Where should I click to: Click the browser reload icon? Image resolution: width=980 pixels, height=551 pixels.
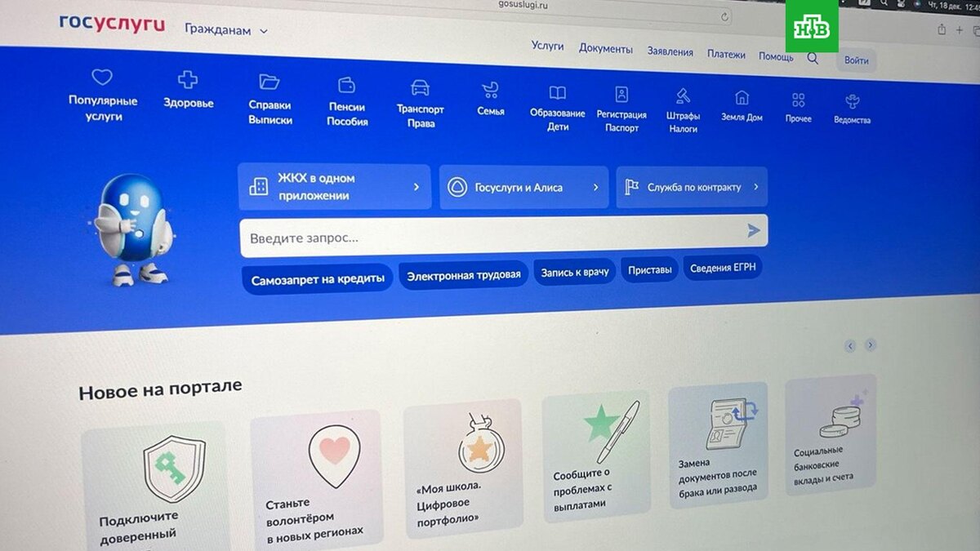click(x=724, y=16)
